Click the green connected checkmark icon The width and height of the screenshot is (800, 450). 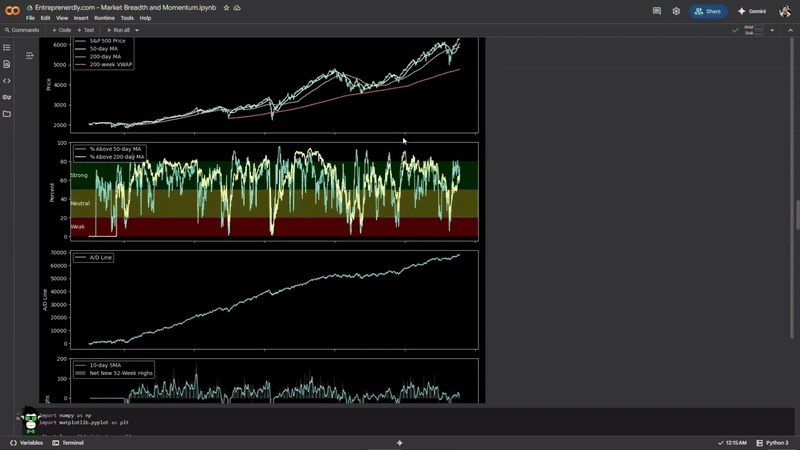coord(735,30)
